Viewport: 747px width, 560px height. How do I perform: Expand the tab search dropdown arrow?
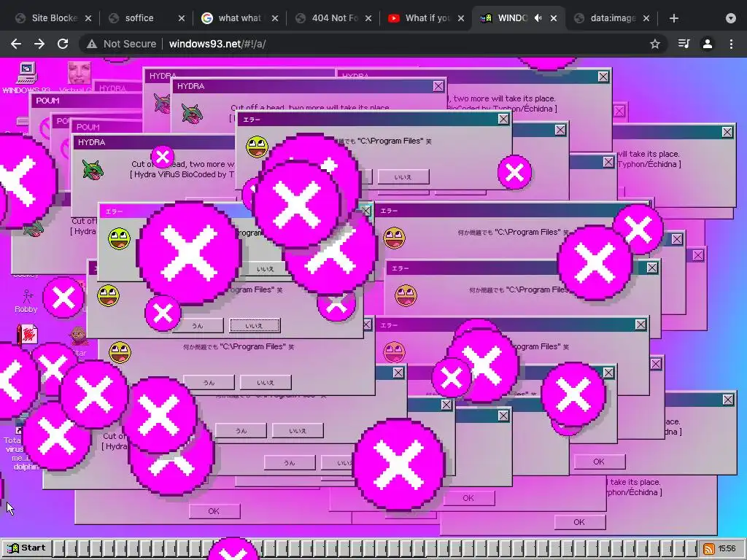coord(731,18)
